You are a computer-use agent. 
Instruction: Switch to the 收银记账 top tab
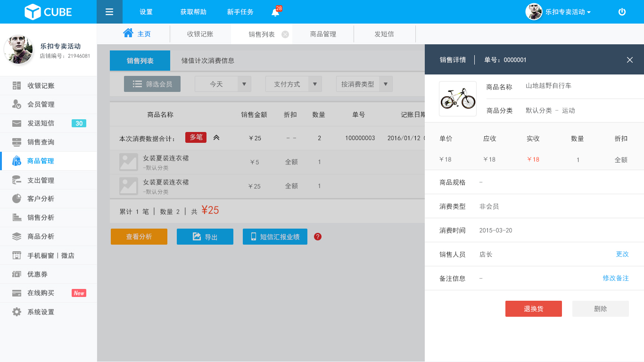pos(200,34)
